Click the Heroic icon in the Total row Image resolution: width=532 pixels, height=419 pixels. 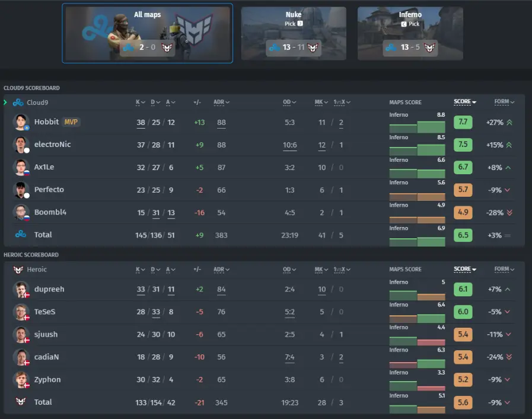click(x=21, y=401)
